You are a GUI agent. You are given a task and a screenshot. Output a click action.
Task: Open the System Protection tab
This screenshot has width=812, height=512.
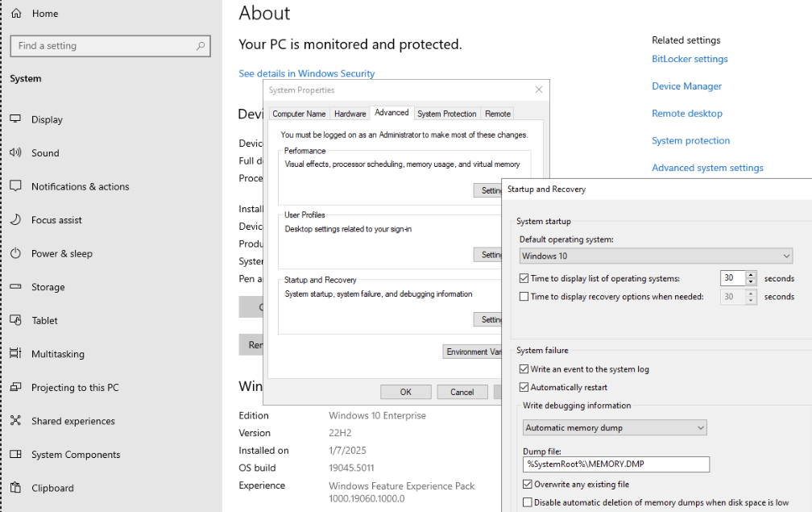447,114
